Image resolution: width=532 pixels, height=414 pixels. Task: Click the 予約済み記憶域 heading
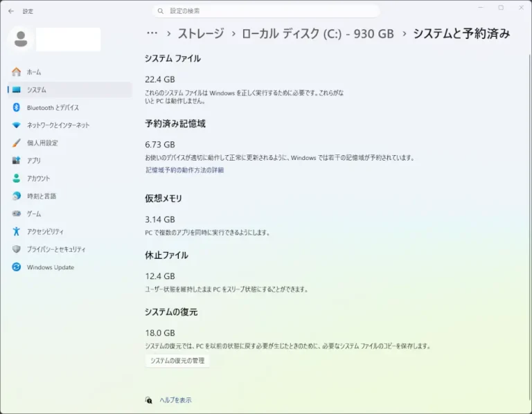coord(175,123)
